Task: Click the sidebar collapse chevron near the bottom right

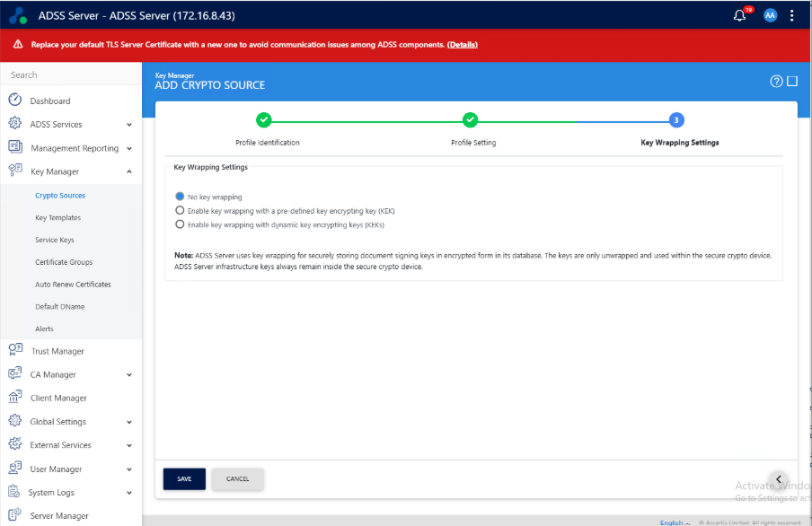Action: point(779,479)
